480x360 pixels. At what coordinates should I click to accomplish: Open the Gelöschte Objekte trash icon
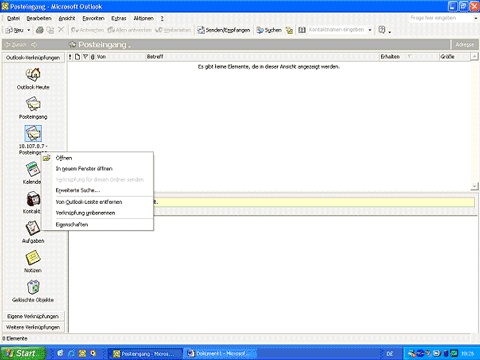tap(33, 287)
